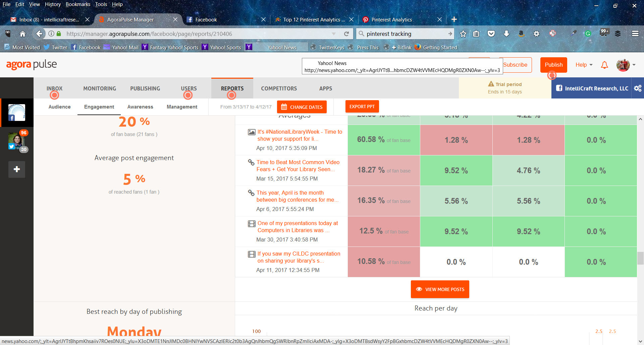The width and height of the screenshot is (644, 345).
Task: Open the URL history dropdown arrow
Action: [333, 34]
